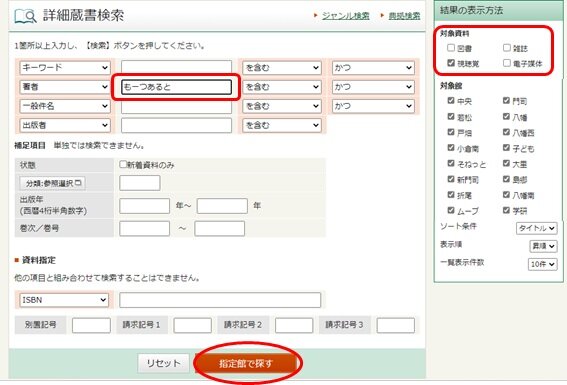Open the かつ dropdown in the 一般件名 row
This screenshot has width=567, height=385.
point(373,106)
